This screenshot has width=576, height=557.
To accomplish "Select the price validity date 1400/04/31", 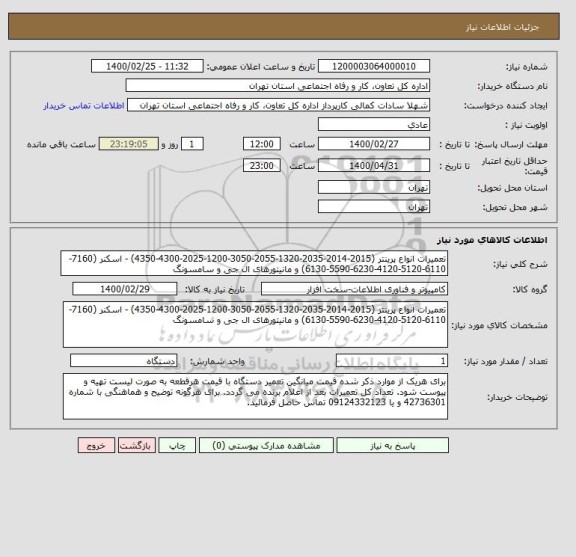I will coord(374,166).
